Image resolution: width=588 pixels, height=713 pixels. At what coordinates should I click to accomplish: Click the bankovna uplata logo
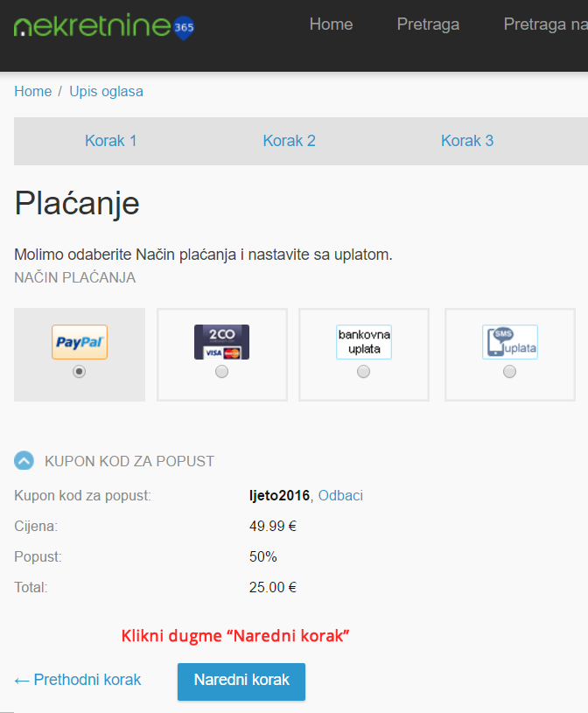pyautogui.click(x=364, y=342)
